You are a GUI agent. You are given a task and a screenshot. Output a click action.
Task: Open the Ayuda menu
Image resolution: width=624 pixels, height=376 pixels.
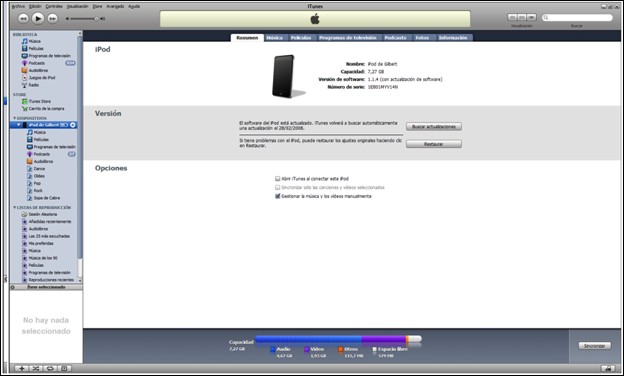(x=134, y=6)
